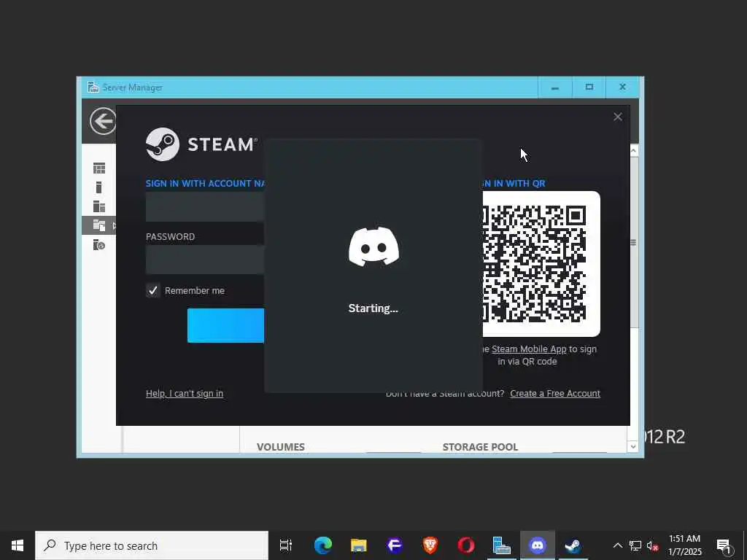This screenshot has width=747, height=560.
Task: Open Task View from the taskbar
Action: click(286, 545)
